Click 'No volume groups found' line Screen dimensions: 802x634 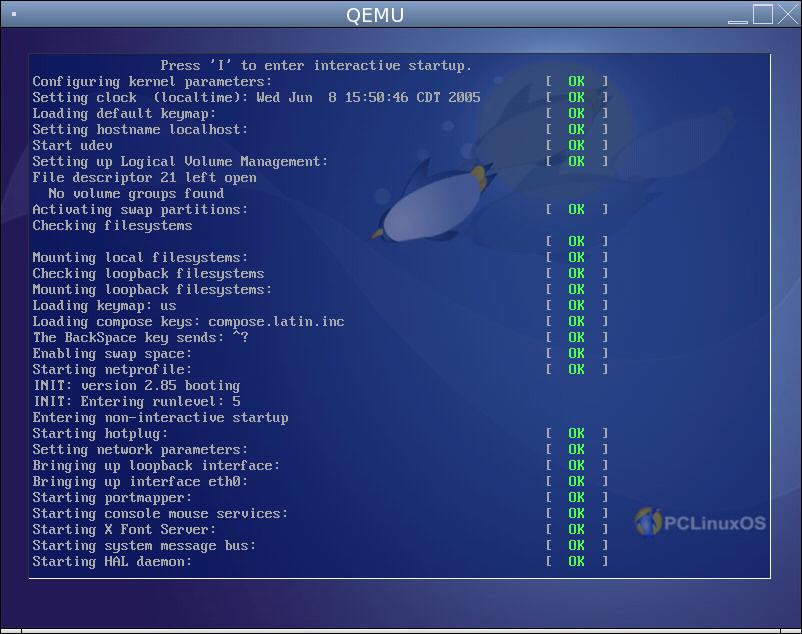[x=136, y=194]
